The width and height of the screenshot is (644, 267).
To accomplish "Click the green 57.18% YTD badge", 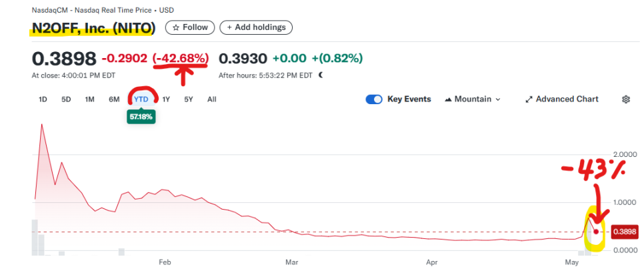I will coord(141,116).
